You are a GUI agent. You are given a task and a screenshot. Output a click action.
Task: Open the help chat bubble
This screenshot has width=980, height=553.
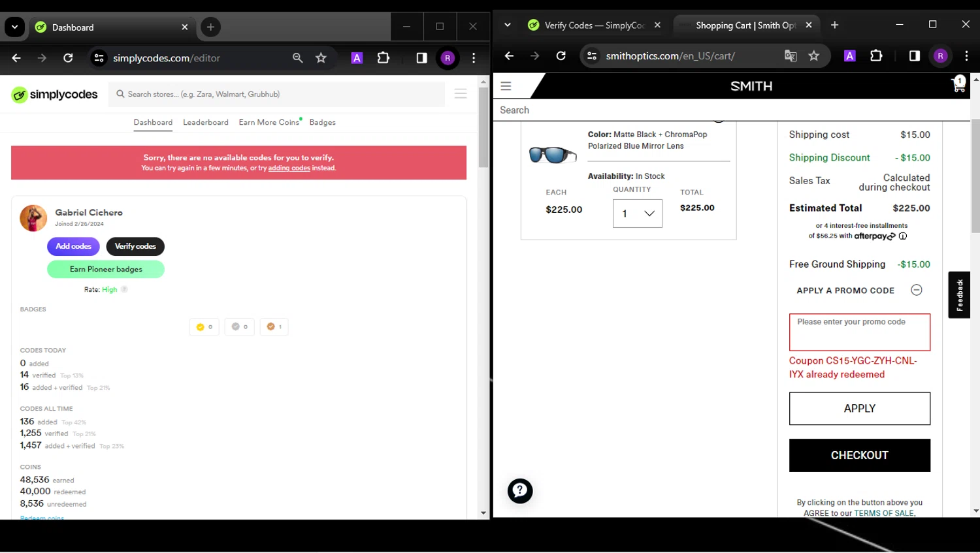click(x=520, y=491)
